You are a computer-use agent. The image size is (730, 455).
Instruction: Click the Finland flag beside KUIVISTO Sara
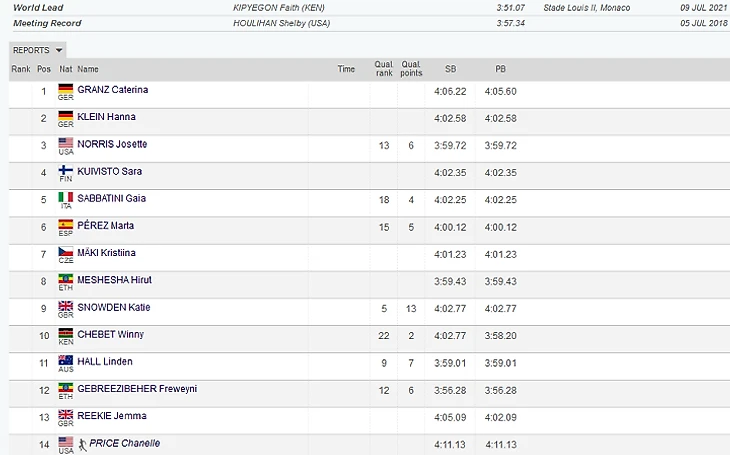coord(66,170)
